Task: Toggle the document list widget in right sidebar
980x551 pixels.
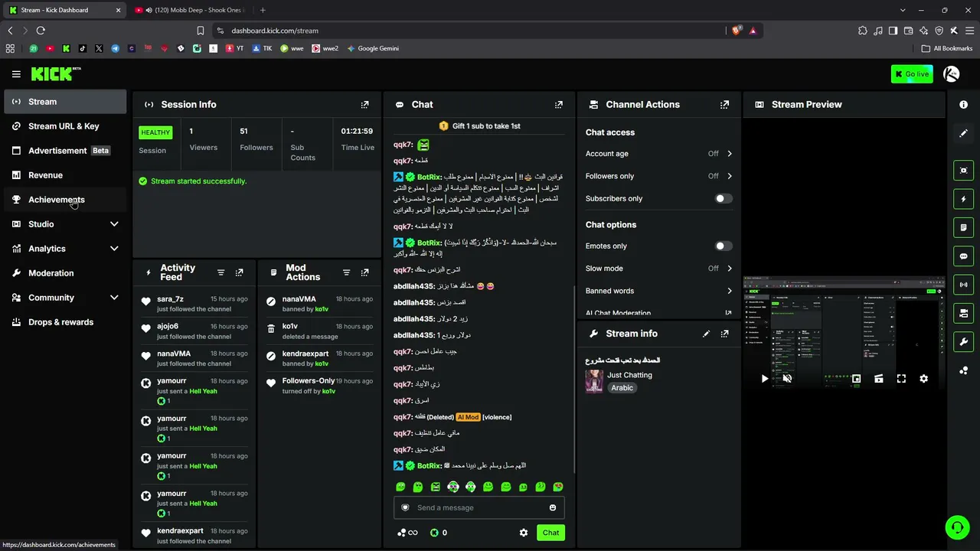Action: tap(963, 227)
